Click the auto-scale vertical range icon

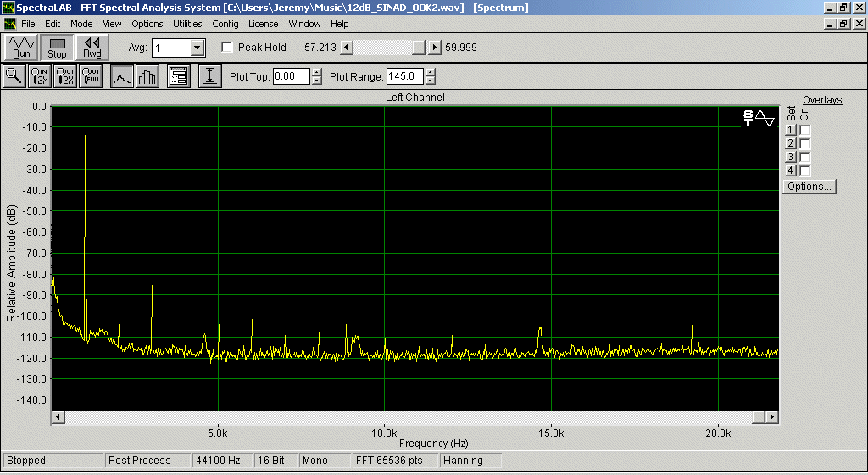210,76
